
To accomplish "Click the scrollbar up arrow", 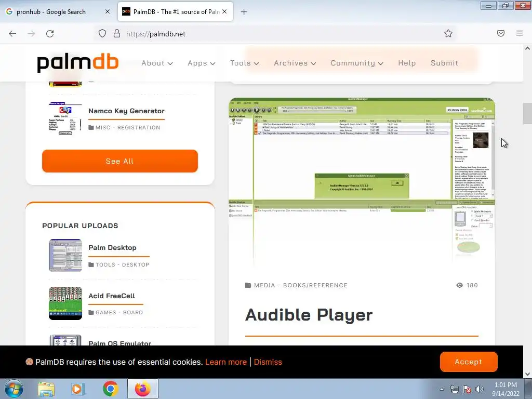I will click(527, 48).
